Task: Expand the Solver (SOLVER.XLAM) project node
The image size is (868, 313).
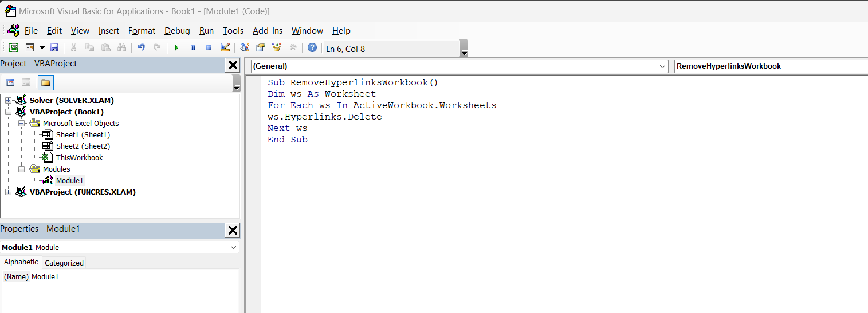Action: click(8, 100)
